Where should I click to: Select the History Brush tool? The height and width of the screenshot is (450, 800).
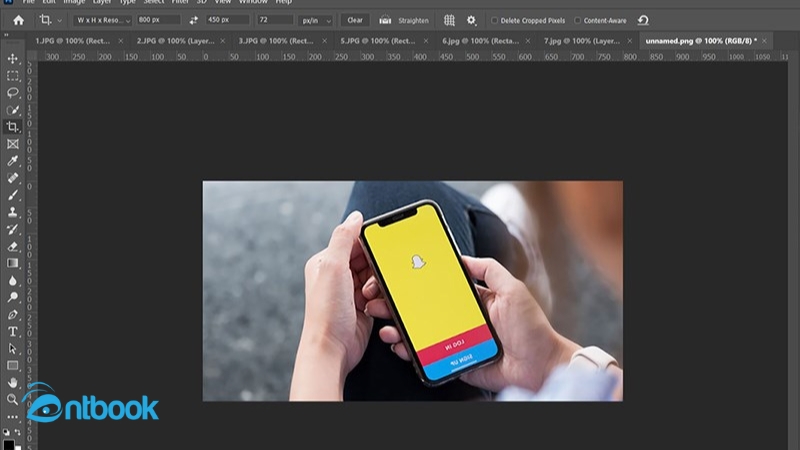[13, 229]
